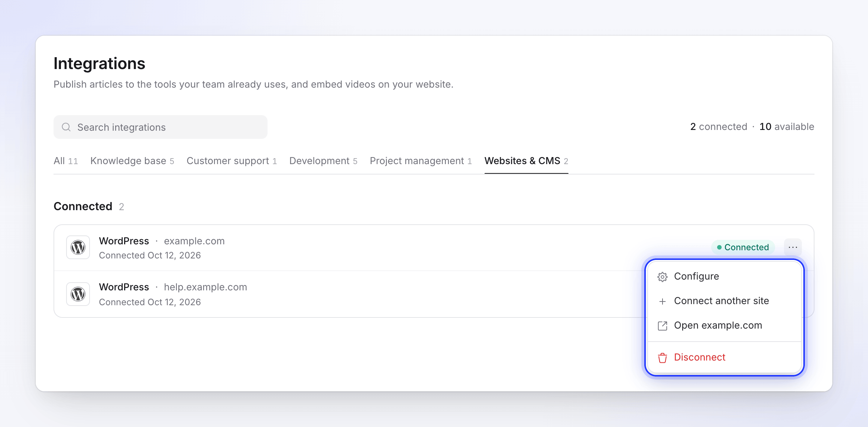Click the green Connected status badge
Image resolution: width=868 pixels, height=427 pixels.
pos(743,247)
